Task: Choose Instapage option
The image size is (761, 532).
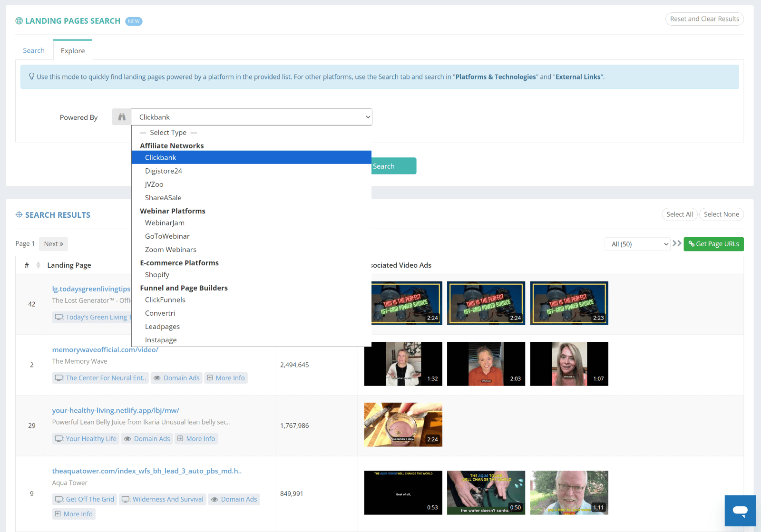Action: point(251,339)
